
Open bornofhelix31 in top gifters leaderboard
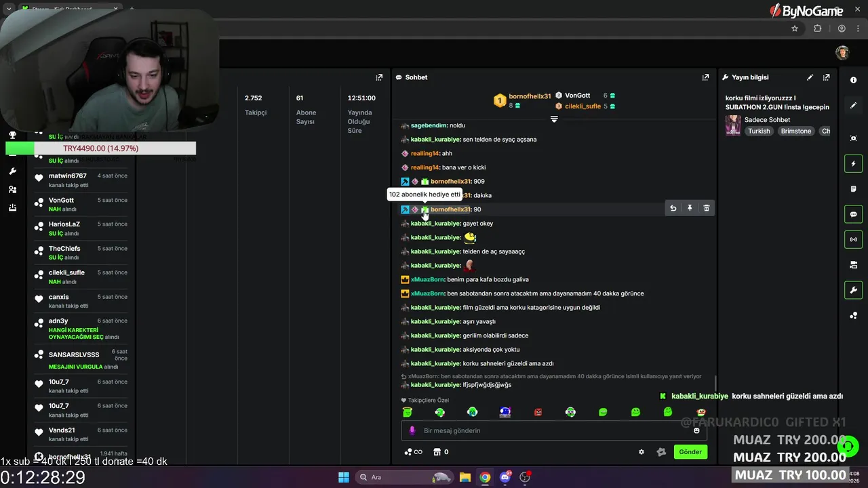tap(530, 96)
